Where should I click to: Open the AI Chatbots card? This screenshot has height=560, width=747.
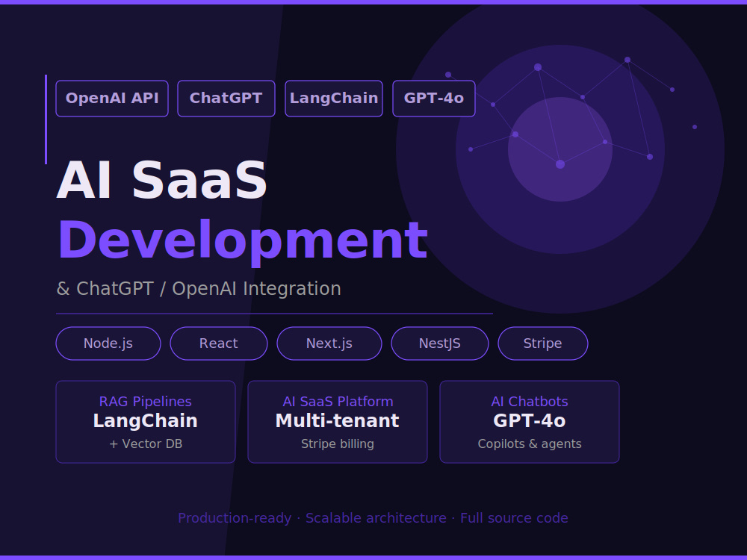[x=530, y=422]
